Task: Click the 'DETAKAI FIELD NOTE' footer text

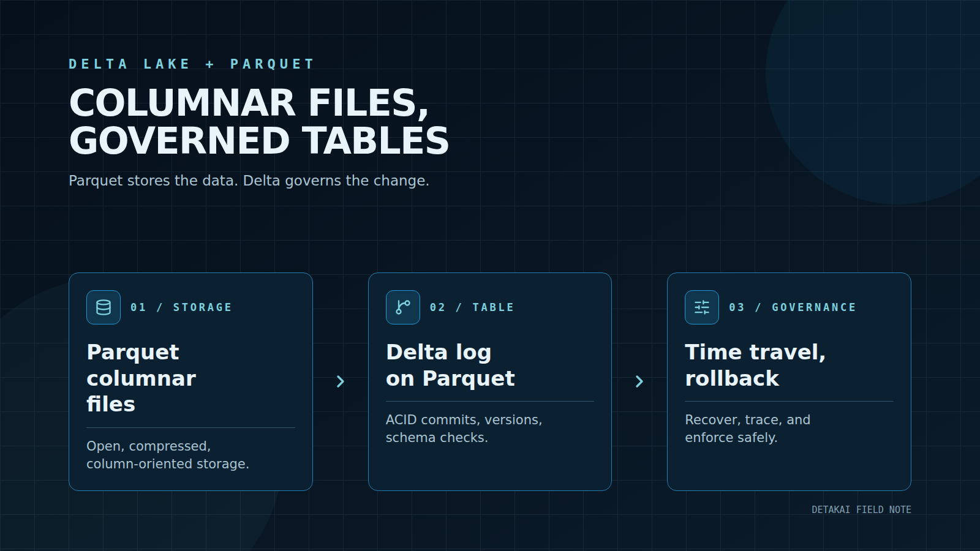Action: pyautogui.click(x=861, y=509)
